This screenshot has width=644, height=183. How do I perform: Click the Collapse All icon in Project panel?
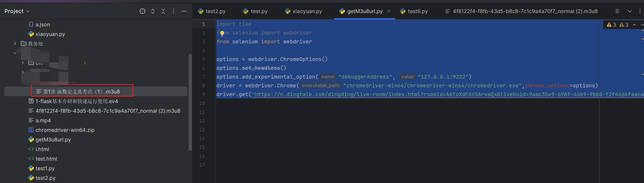[163, 11]
